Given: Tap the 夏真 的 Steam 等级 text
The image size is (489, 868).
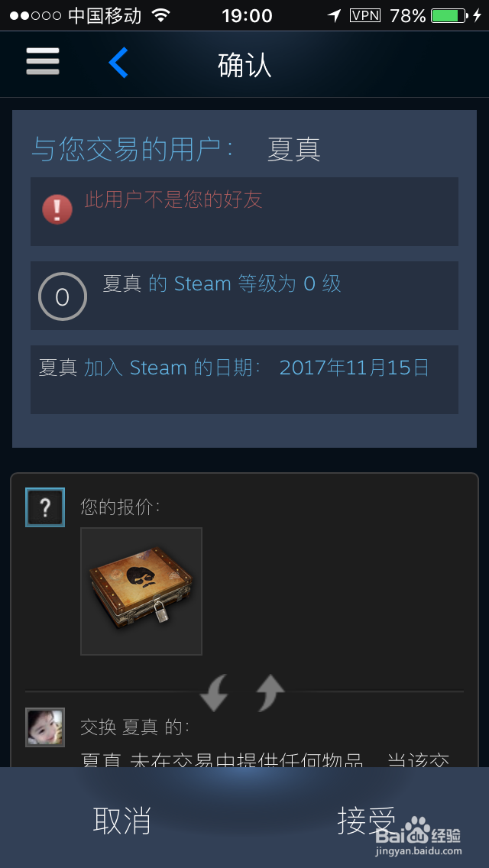Looking at the screenshot, I should [x=222, y=284].
